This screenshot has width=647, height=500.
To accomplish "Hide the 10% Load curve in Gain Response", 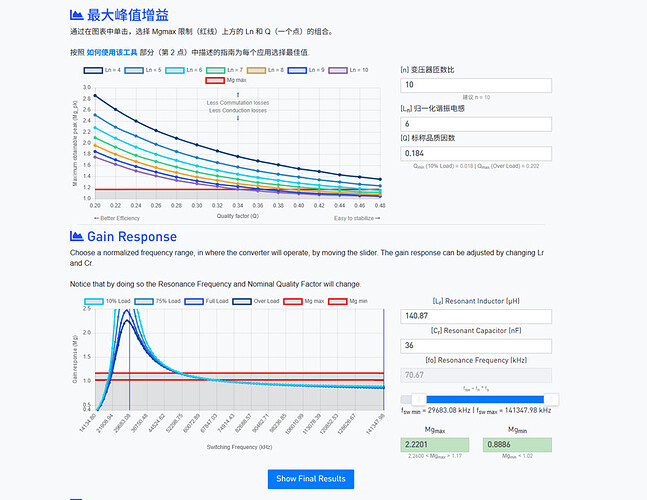I will pyautogui.click(x=107, y=299).
